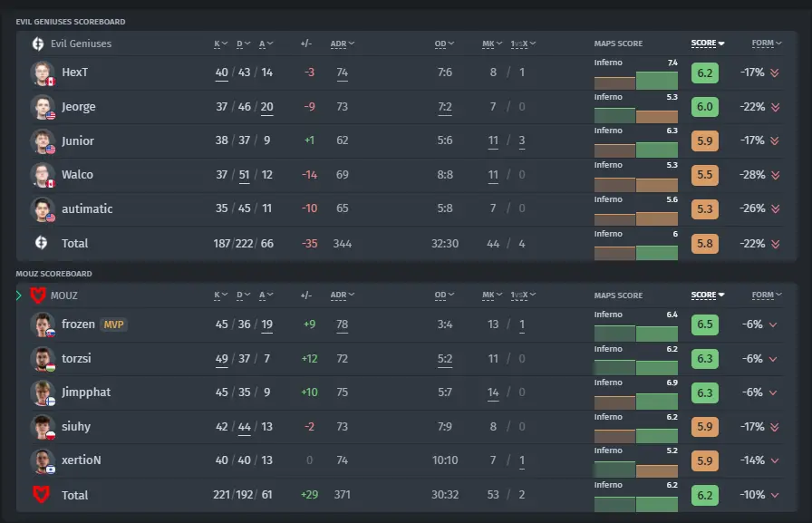Click Evil Geniuses Total form double-chevron icon
This screenshot has height=523, width=812.
(775, 244)
